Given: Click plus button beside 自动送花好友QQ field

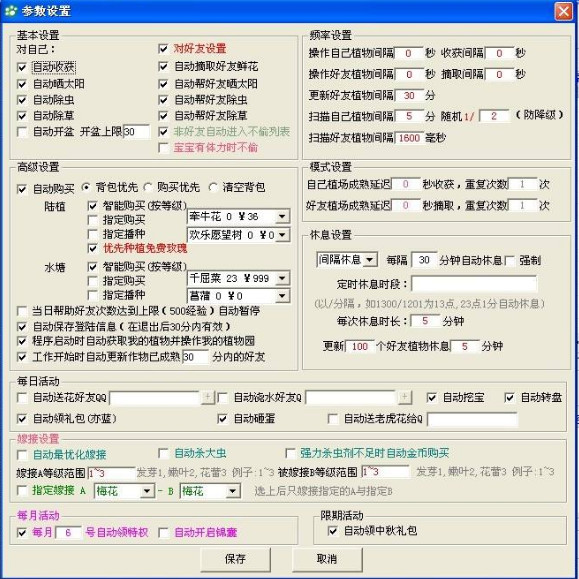Looking at the screenshot, I should [208, 398].
